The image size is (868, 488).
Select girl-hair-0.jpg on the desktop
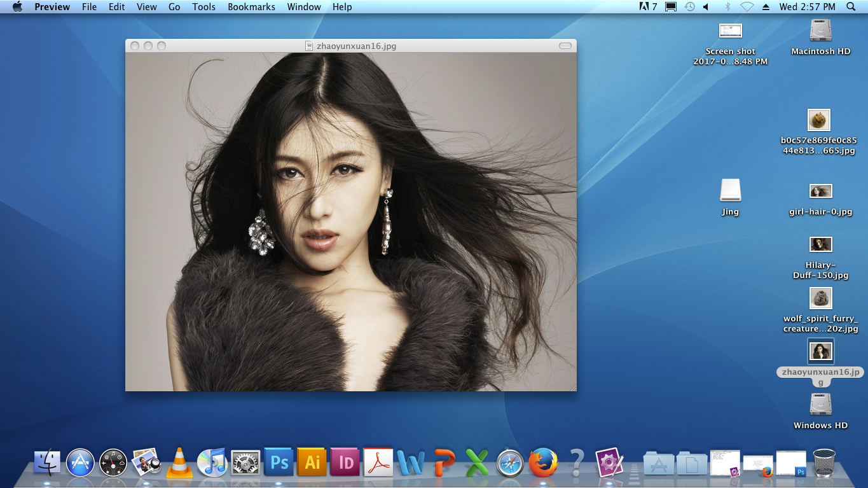(821, 191)
